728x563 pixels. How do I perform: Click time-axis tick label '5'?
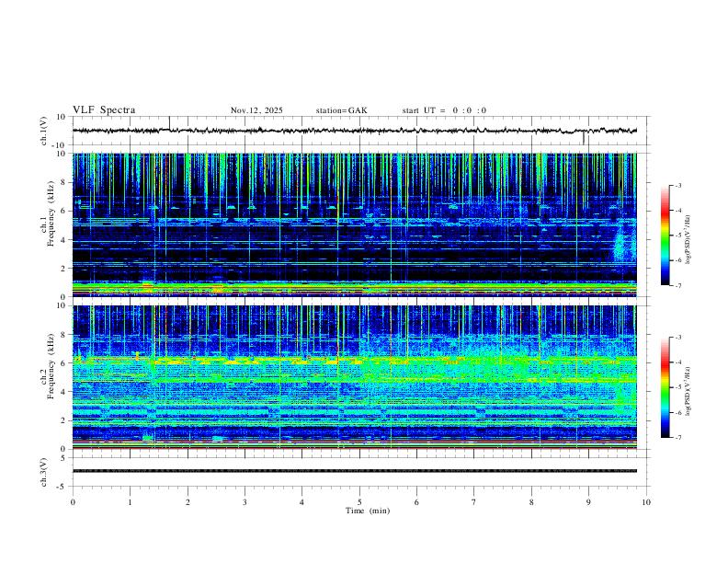(x=359, y=502)
